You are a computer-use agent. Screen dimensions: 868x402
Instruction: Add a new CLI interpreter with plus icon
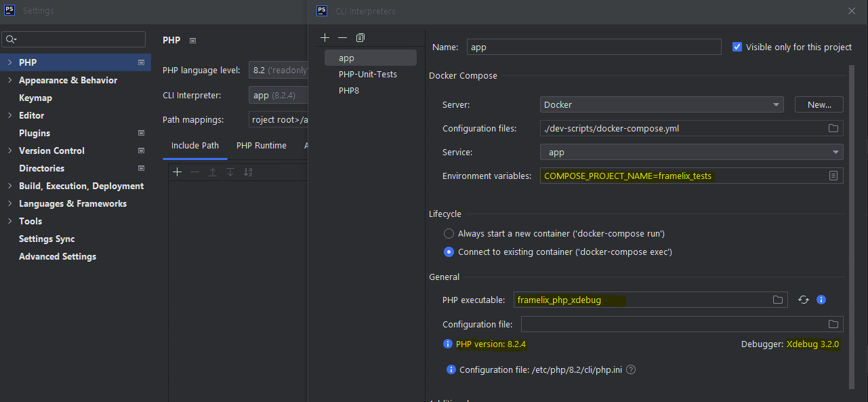click(x=325, y=37)
